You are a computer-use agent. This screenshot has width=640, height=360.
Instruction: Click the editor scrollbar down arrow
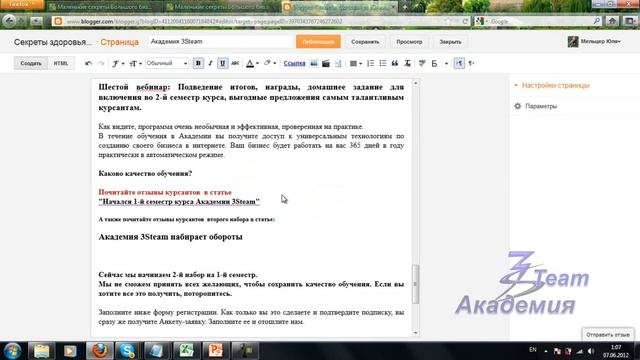[x=416, y=333]
